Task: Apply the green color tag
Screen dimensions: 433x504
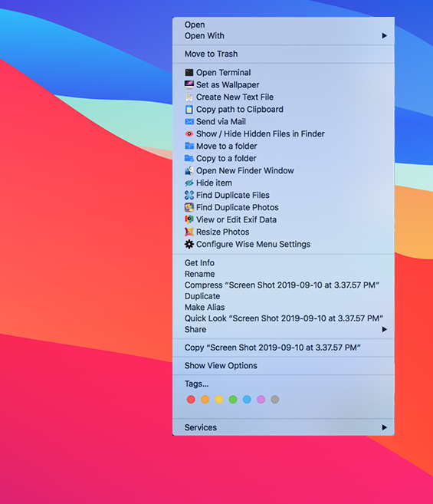Action: (233, 399)
